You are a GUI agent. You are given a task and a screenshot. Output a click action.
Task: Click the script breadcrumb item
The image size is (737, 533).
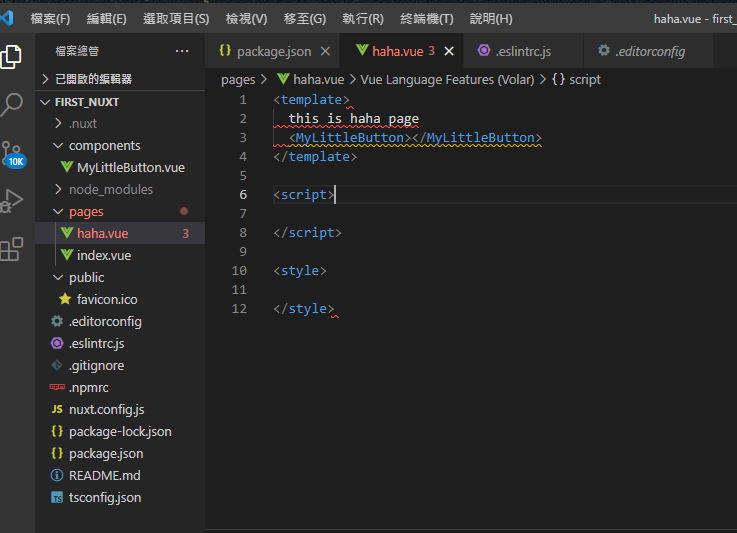(x=584, y=79)
